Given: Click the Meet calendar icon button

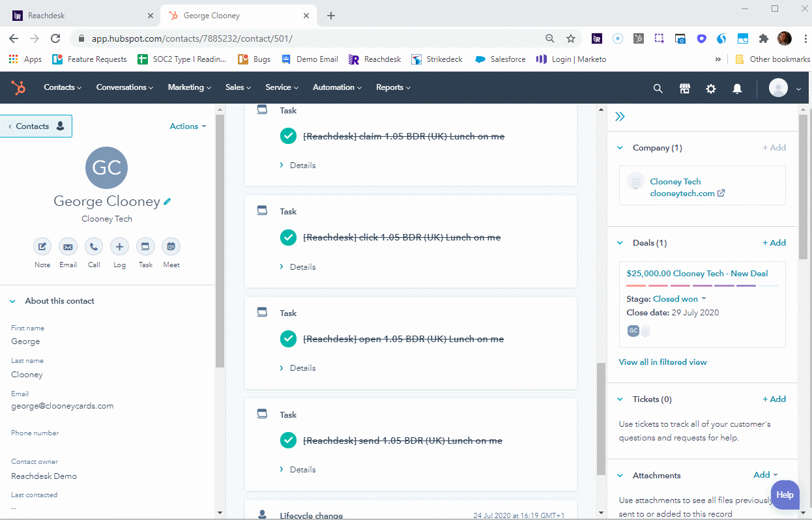Looking at the screenshot, I should (171, 246).
